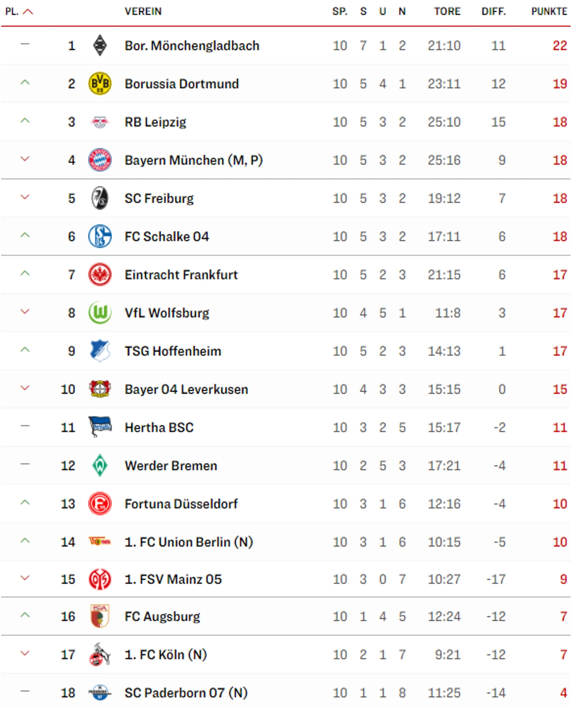This screenshot has height=707, width=588.
Task: Sort table by PUNKTE column header
Action: [x=549, y=12]
